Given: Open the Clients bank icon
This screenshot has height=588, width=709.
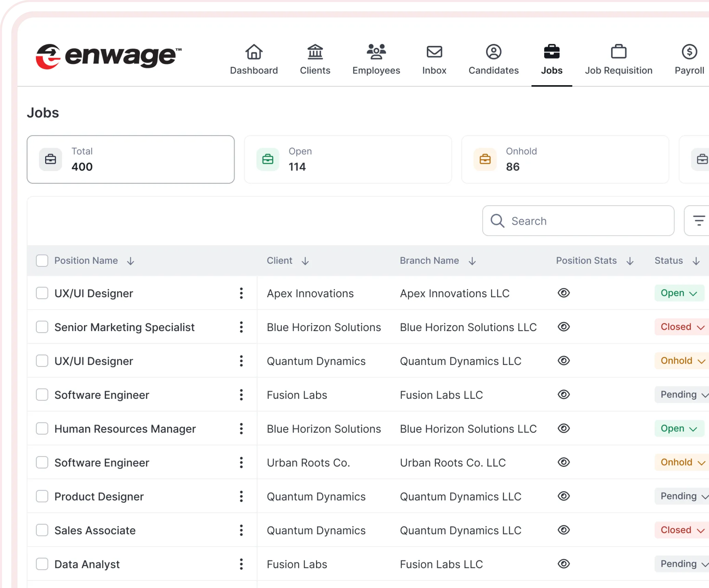Looking at the screenshot, I should pyautogui.click(x=315, y=52).
